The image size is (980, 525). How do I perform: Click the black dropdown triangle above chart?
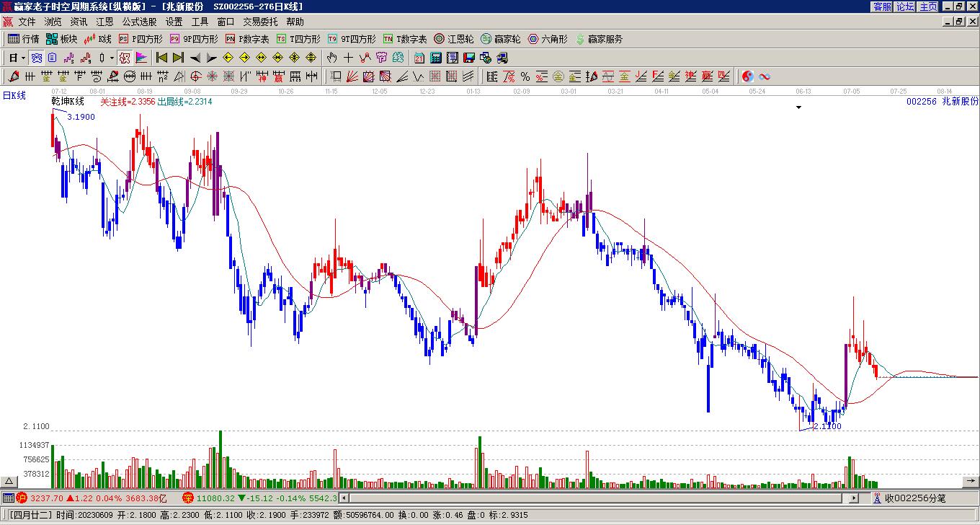tap(798, 107)
